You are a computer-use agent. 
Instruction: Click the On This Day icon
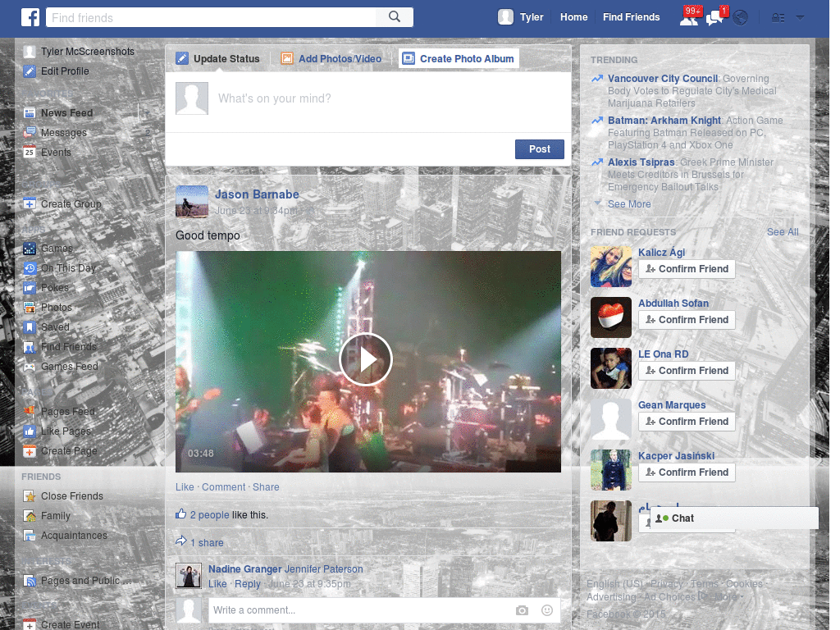click(x=30, y=268)
